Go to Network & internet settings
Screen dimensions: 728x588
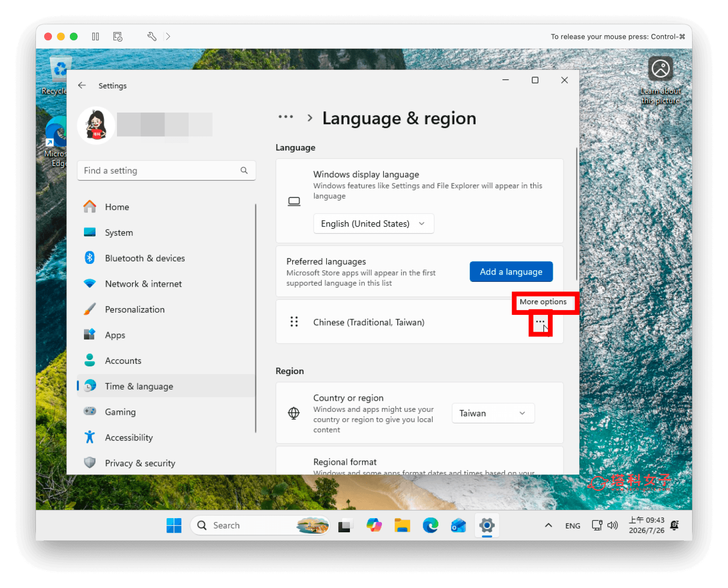click(166, 284)
